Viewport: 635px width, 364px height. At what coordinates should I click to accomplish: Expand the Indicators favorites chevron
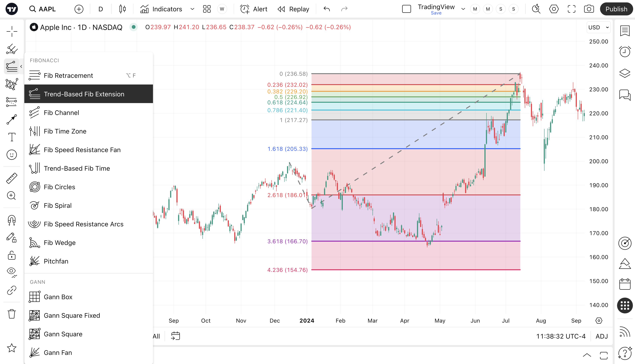point(192,9)
